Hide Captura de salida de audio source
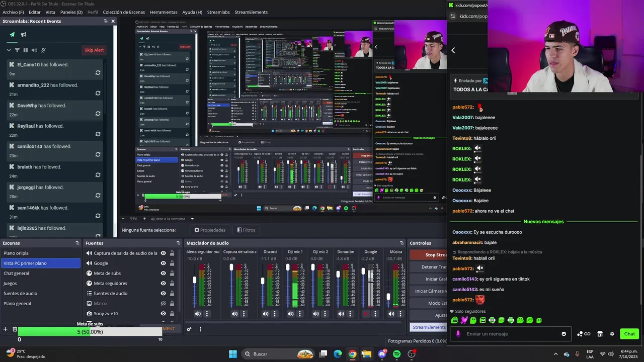644x362 pixels. pyautogui.click(x=163, y=253)
